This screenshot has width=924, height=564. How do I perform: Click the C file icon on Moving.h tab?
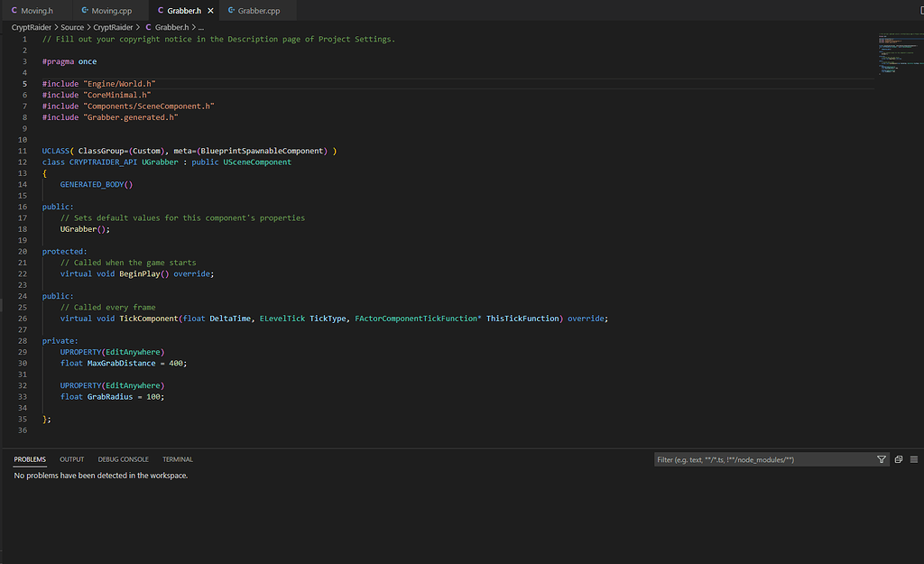point(14,10)
